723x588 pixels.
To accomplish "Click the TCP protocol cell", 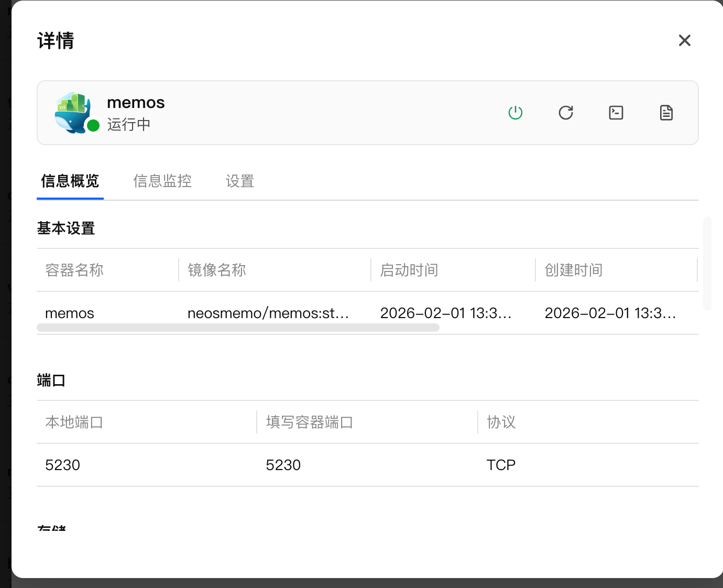I will click(x=501, y=465).
